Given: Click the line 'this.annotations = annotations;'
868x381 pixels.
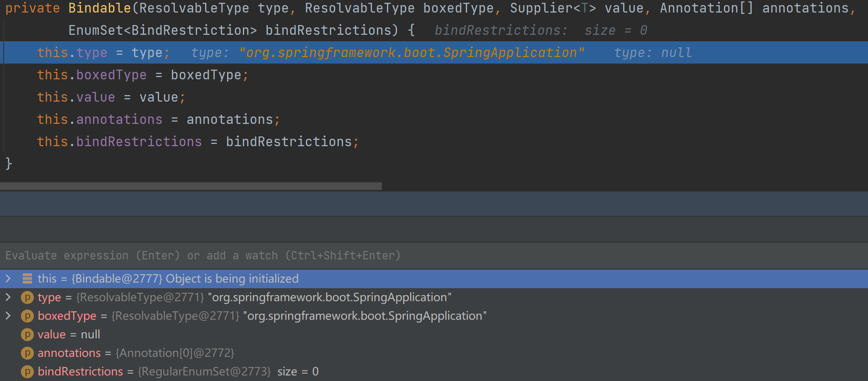Looking at the screenshot, I should (159, 119).
